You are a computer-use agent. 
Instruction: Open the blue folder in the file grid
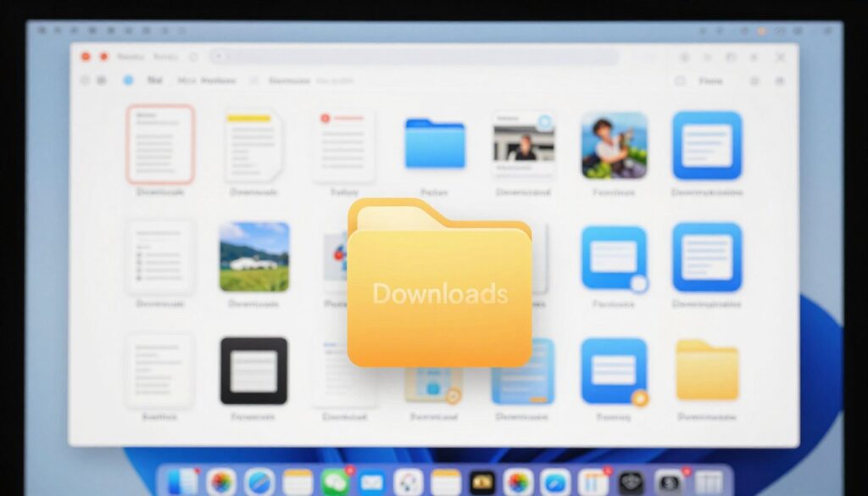[x=435, y=142]
